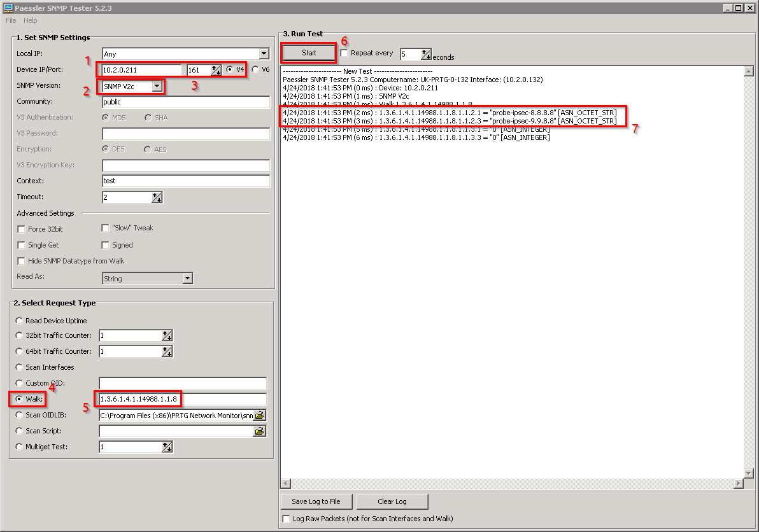
Task: Click the 32bit Traffic Counter spinner
Action: (x=167, y=335)
